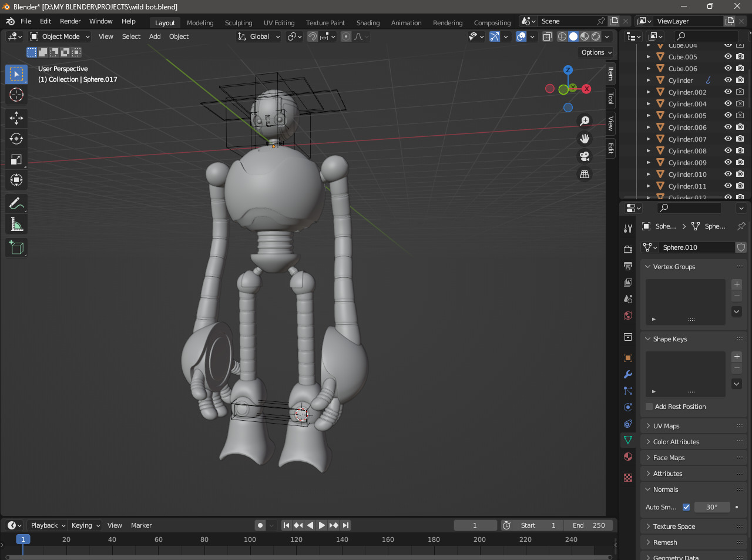Switch to wireframe shading
Screen dimensions: 752x560
click(x=562, y=36)
